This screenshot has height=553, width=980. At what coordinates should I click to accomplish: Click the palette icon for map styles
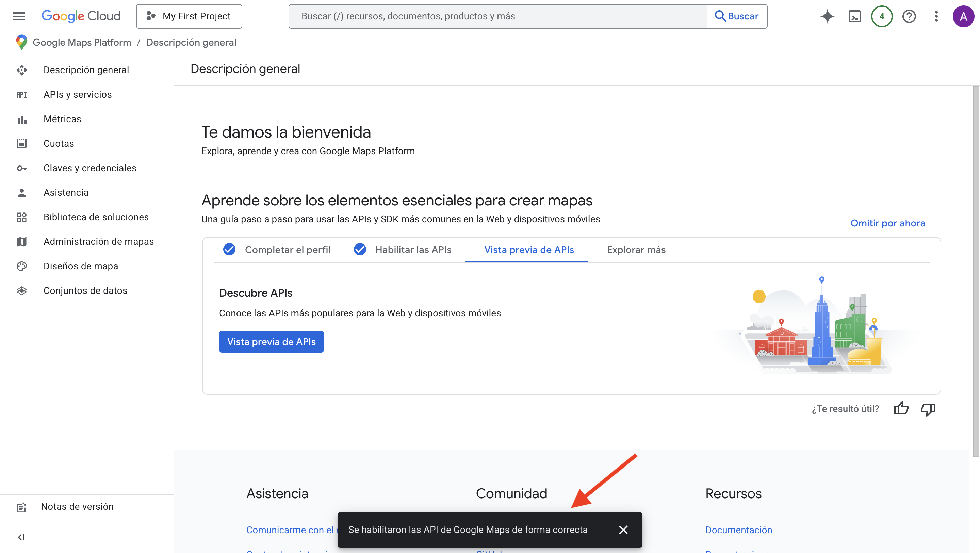22,266
